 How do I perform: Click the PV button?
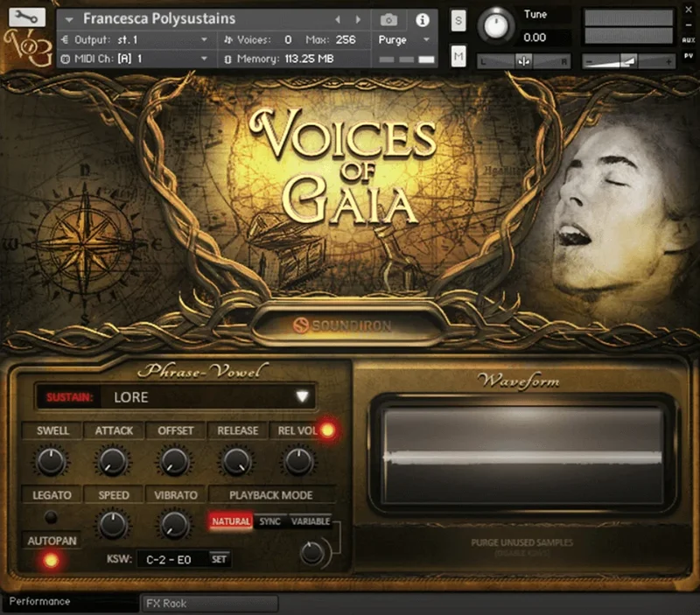click(689, 56)
